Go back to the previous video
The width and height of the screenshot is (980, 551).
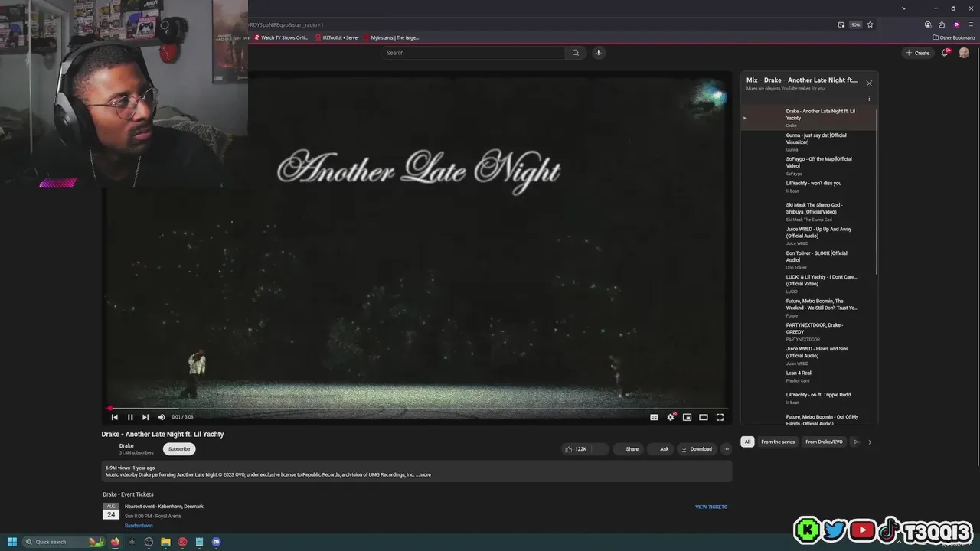click(115, 417)
